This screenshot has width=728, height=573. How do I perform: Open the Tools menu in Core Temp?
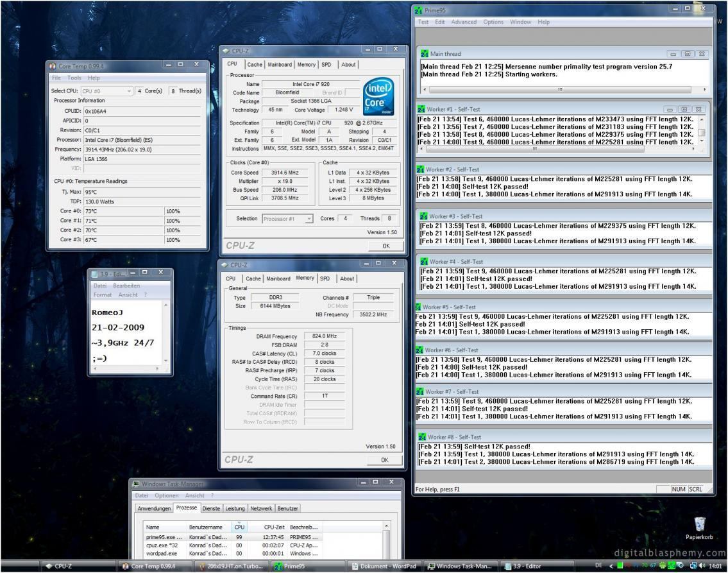[74, 78]
